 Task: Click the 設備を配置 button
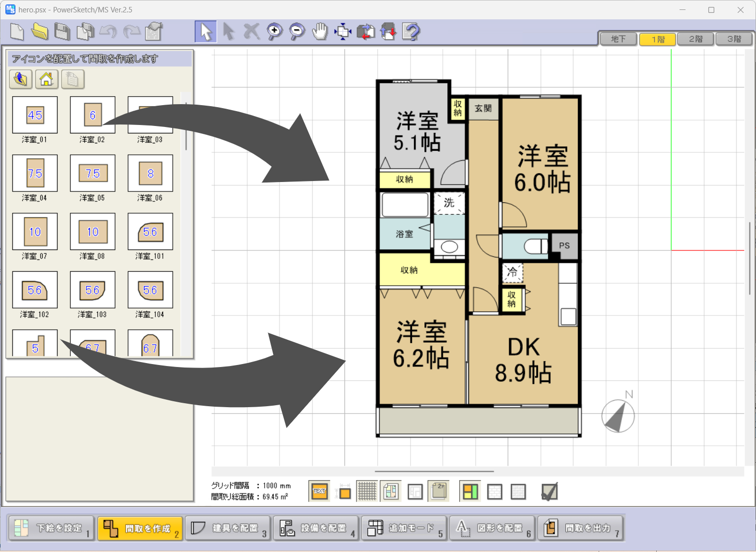315,528
